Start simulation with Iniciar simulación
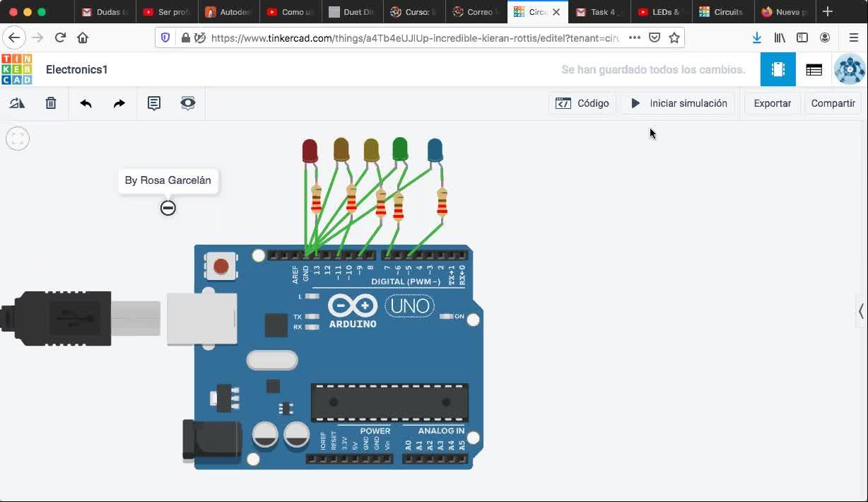Viewport: 868px width, 502px height. [679, 103]
